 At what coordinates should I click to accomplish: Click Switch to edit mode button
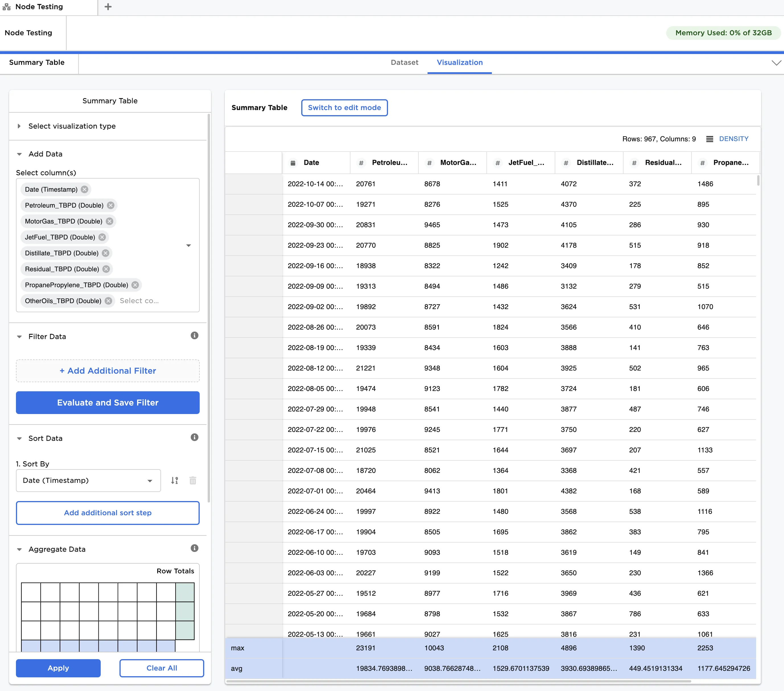click(344, 108)
